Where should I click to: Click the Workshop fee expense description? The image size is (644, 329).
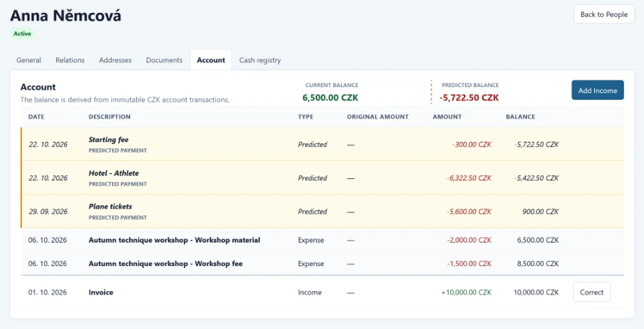166,263
